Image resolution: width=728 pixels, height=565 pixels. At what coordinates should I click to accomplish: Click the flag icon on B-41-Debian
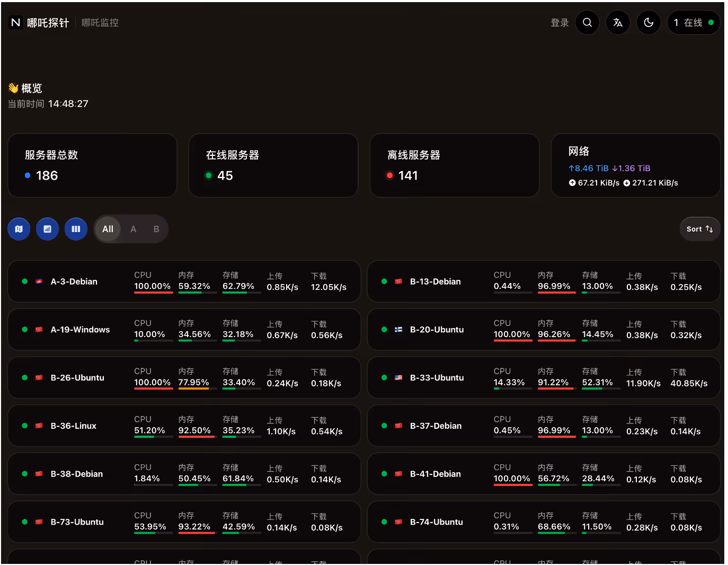398,474
